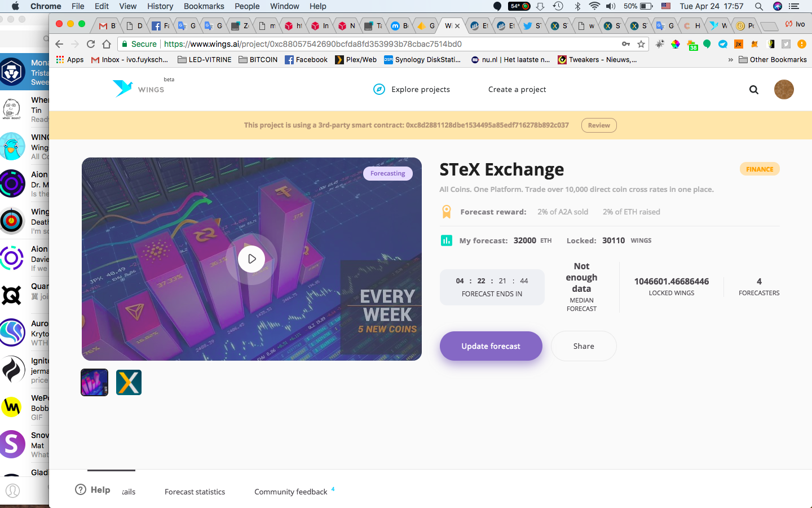The image size is (812, 508).
Task: Open the Community feedback tab
Action: (291, 492)
